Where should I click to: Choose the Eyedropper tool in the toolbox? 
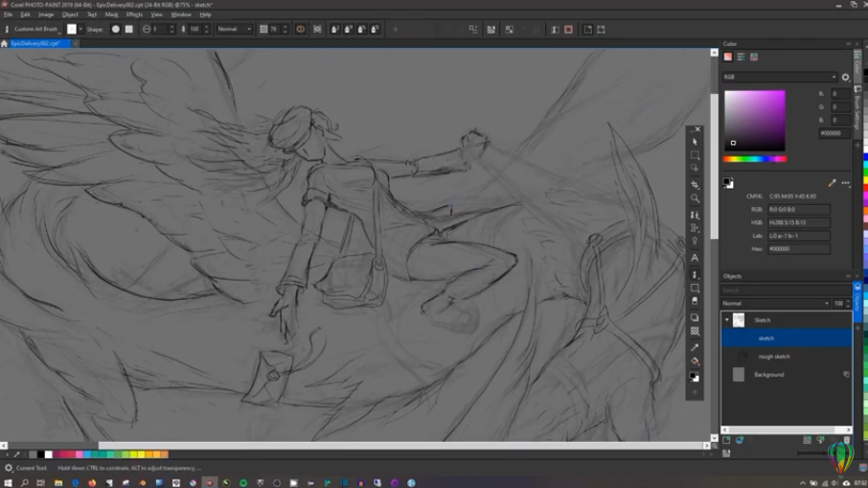click(x=696, y=347)
